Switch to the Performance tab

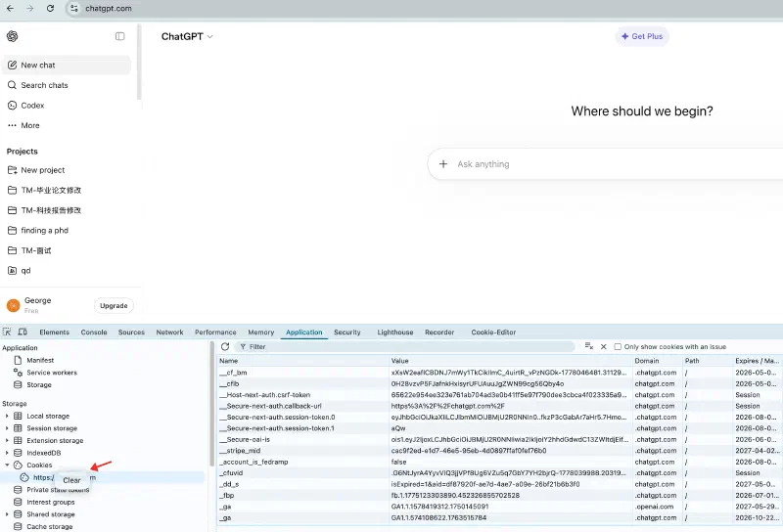215,332
